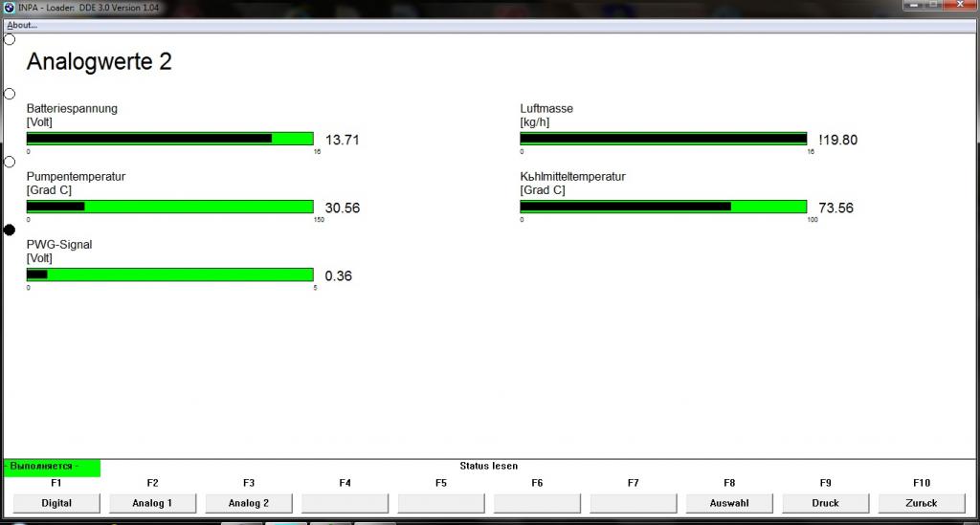Click the Status lesen status text
The image size is (980, 525).
[489, 466]
